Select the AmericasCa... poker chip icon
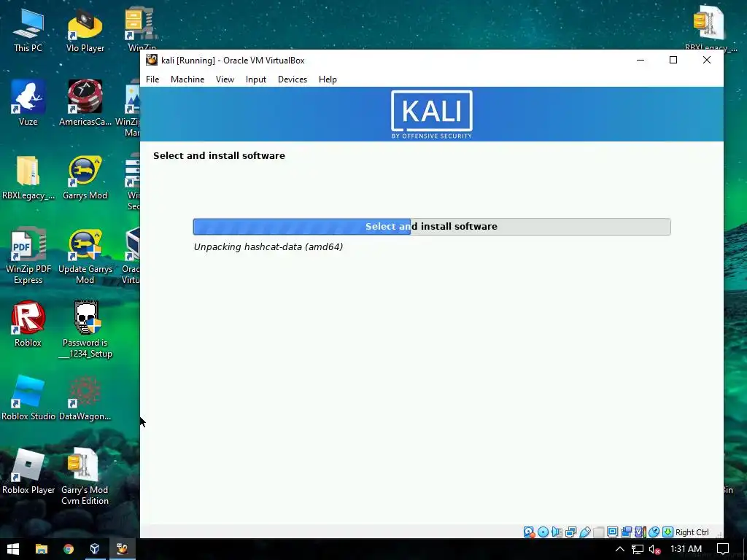 pyautogui.click(x=85, y=102)
